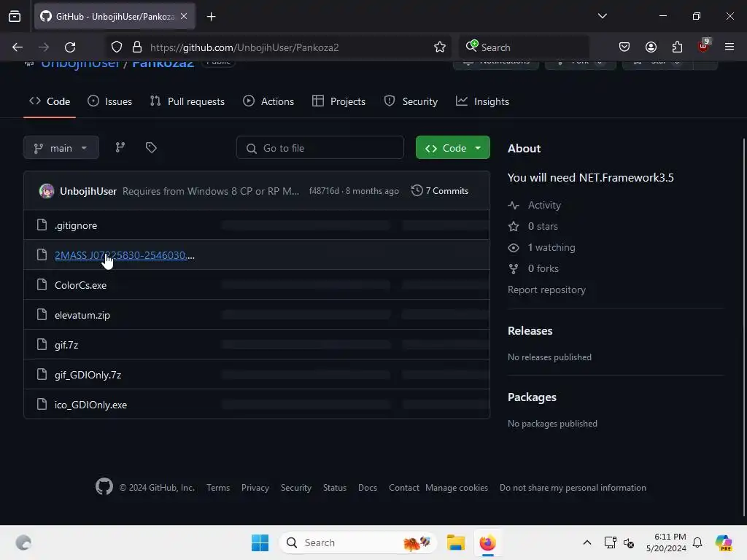Open the Firefox hamburger application menu
747x560 pixels.
(x=729, y=47)
